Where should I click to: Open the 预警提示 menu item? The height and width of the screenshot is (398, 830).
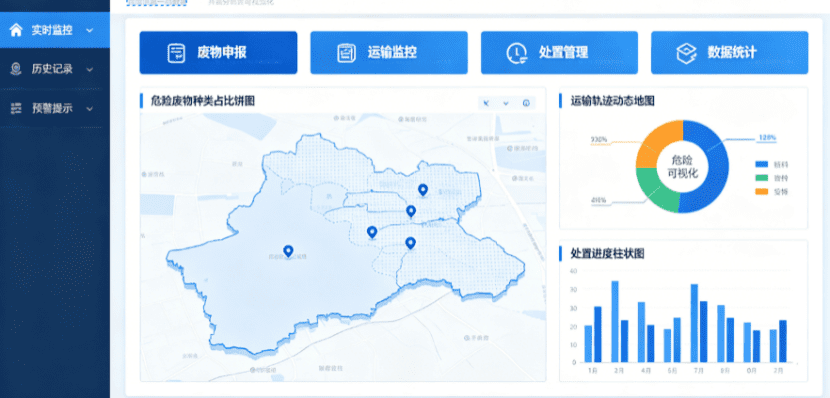tap(55, 108)
